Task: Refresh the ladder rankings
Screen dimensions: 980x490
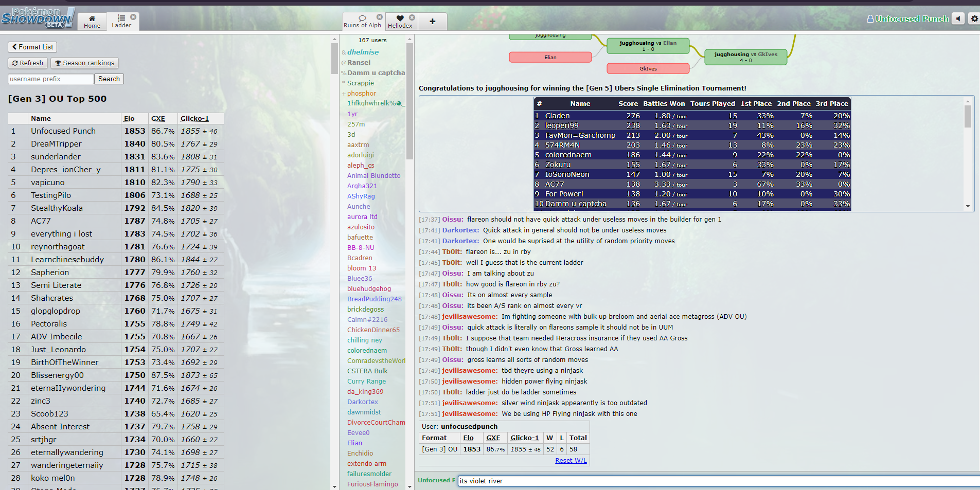Action: tap(28, 63)
